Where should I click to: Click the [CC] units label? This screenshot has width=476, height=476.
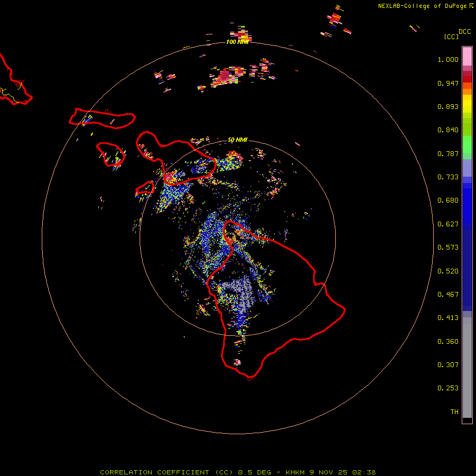click(451, 36)
